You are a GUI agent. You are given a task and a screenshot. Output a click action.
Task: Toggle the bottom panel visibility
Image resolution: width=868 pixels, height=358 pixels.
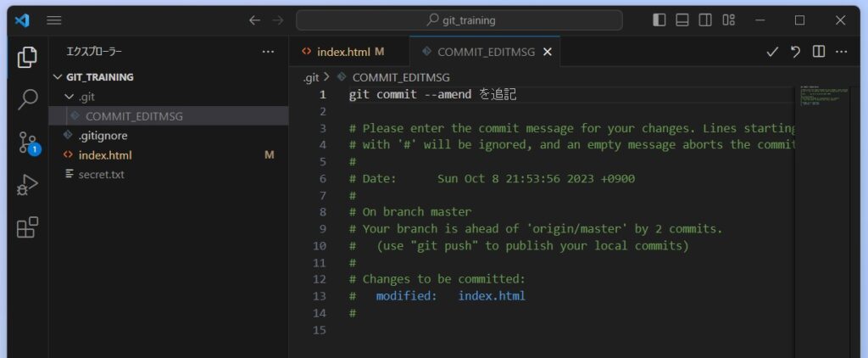[682, 20]
